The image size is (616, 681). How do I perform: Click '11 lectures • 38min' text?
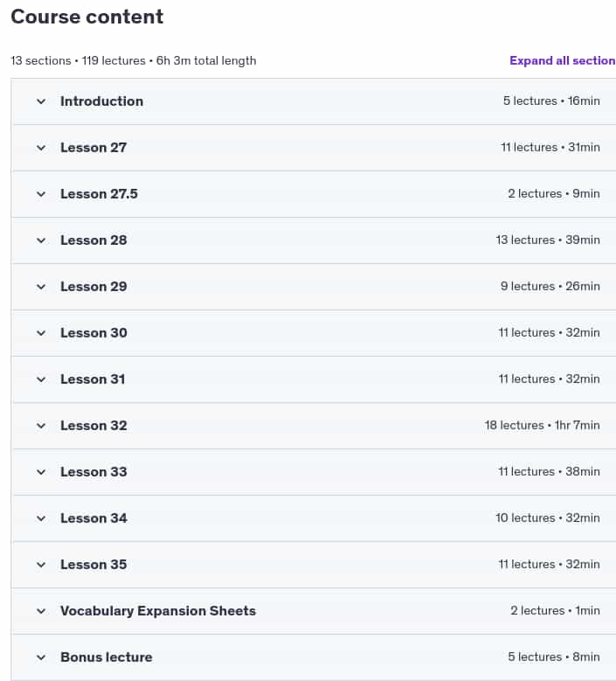click(x=549, y=471)
